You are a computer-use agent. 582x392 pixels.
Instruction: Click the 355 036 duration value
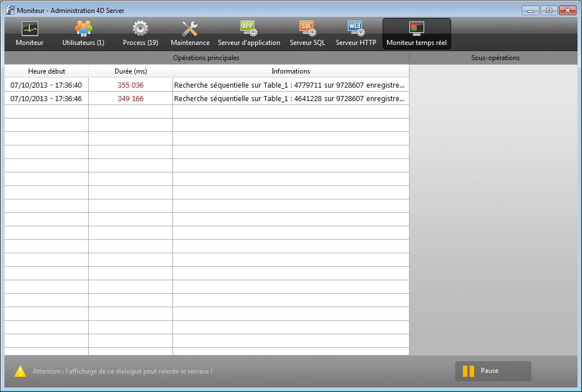coord(130,85)
